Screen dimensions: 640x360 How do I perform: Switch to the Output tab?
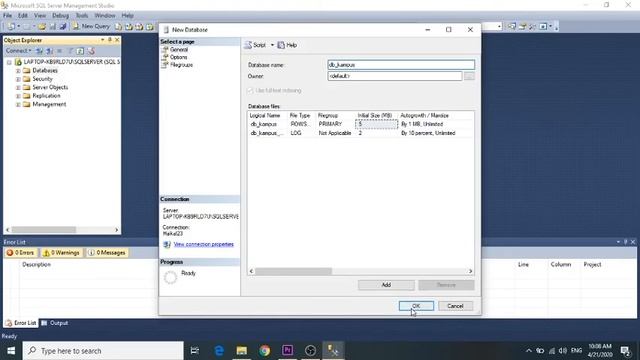coord(55,323)
